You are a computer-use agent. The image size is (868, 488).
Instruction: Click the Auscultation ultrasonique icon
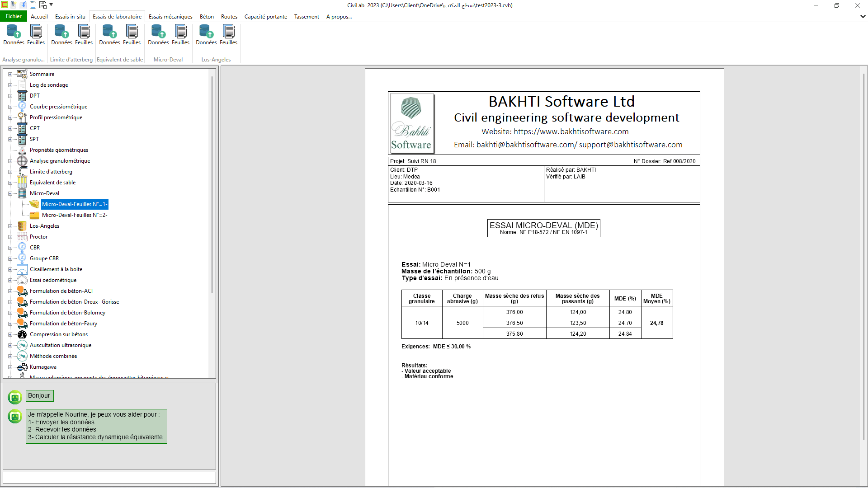click(x=22, y=345)
